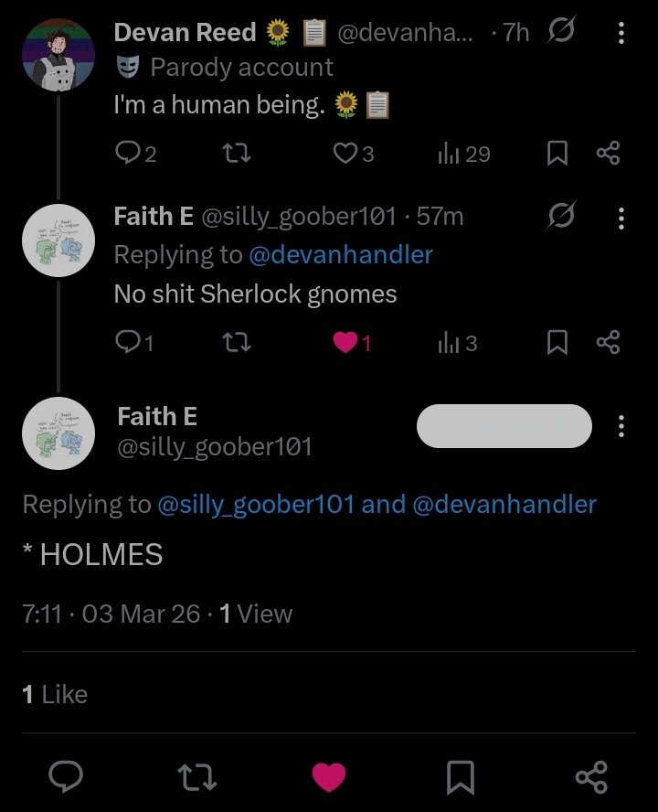This screenshot has width=658, height=812.
Task: Open @silly_goober101 mention in main tweet
Action: pos(256,505)
